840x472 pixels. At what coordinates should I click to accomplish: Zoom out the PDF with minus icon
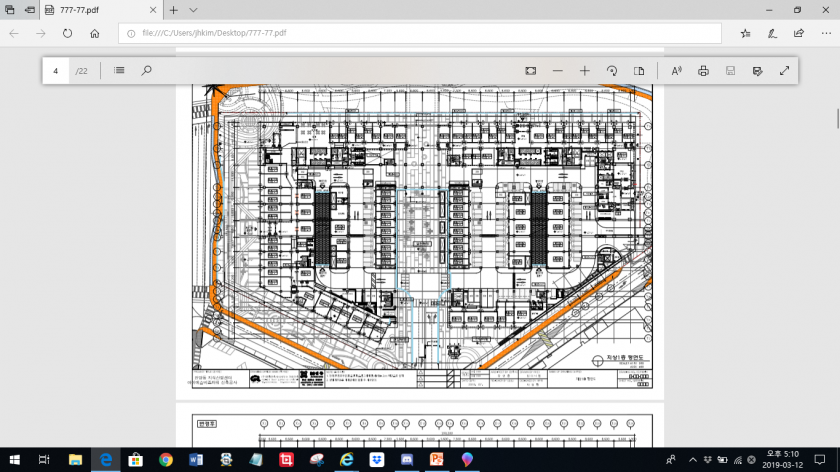[558, 71]
